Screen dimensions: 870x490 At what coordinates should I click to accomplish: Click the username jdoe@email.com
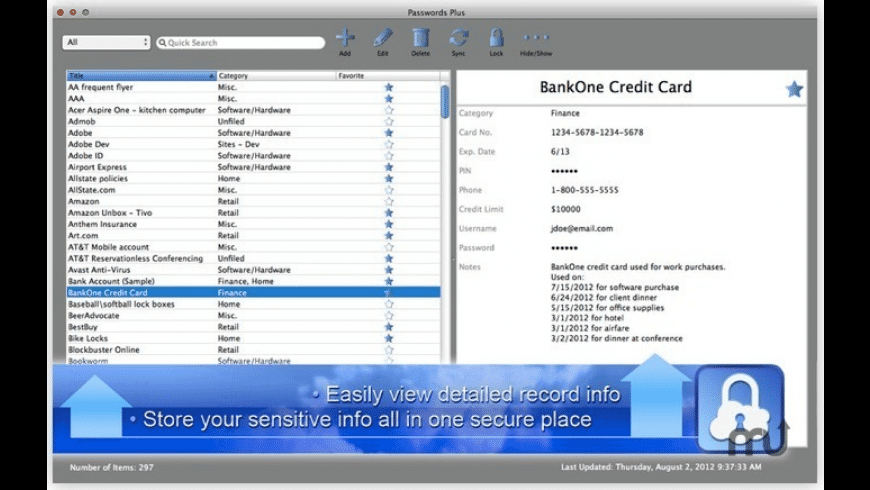[x=581, y=228]
